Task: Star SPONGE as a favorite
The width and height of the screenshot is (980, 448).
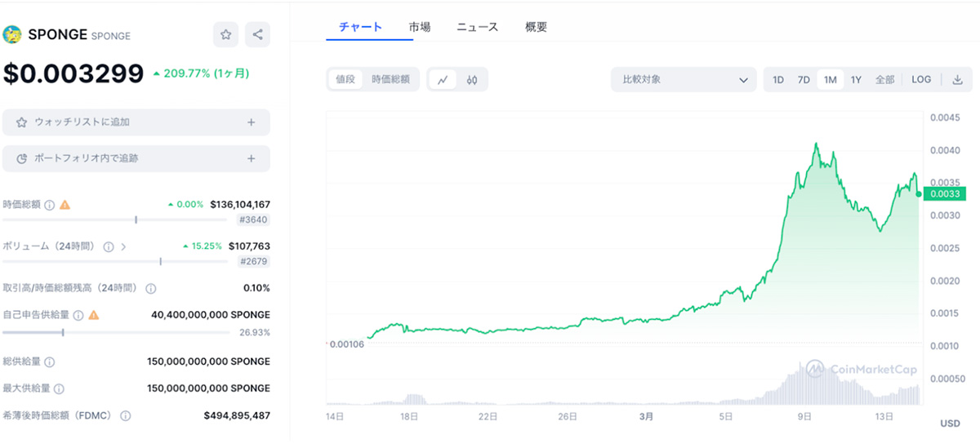Action: point(226,34)
